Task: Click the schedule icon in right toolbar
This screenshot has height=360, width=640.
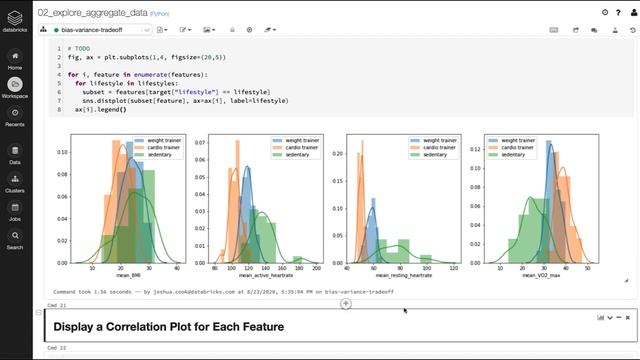Action: tap(576, 30)
